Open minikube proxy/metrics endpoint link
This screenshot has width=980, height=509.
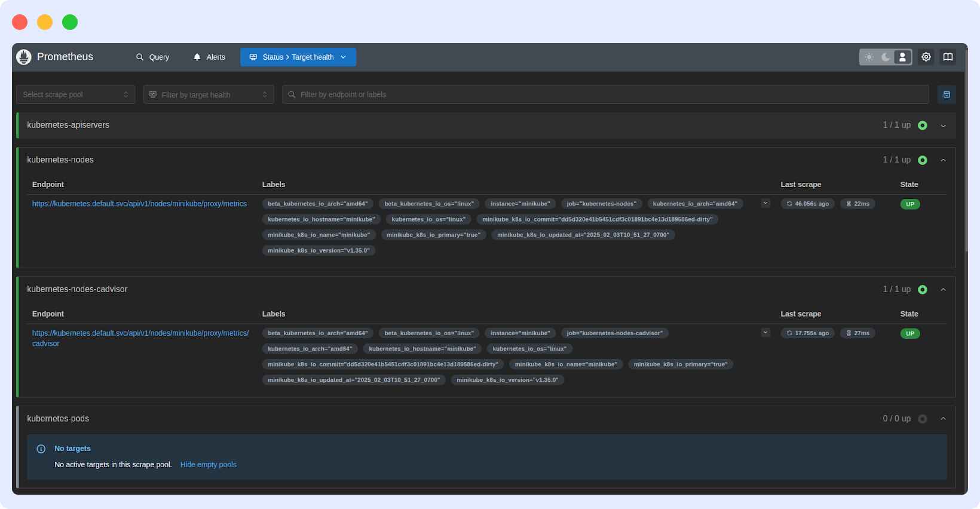pos(139,204)
